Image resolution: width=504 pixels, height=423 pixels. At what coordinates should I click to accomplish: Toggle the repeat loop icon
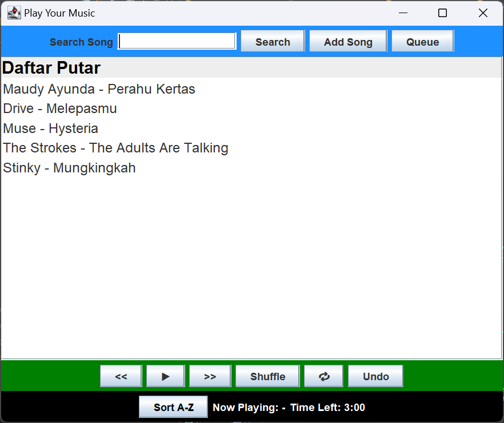(x=324, y=376)
